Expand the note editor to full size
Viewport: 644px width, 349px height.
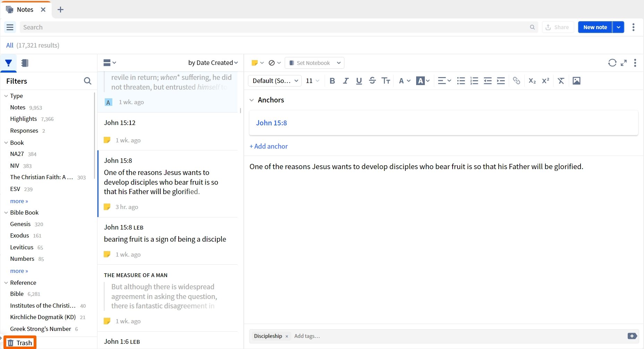(x=624, y=63)
